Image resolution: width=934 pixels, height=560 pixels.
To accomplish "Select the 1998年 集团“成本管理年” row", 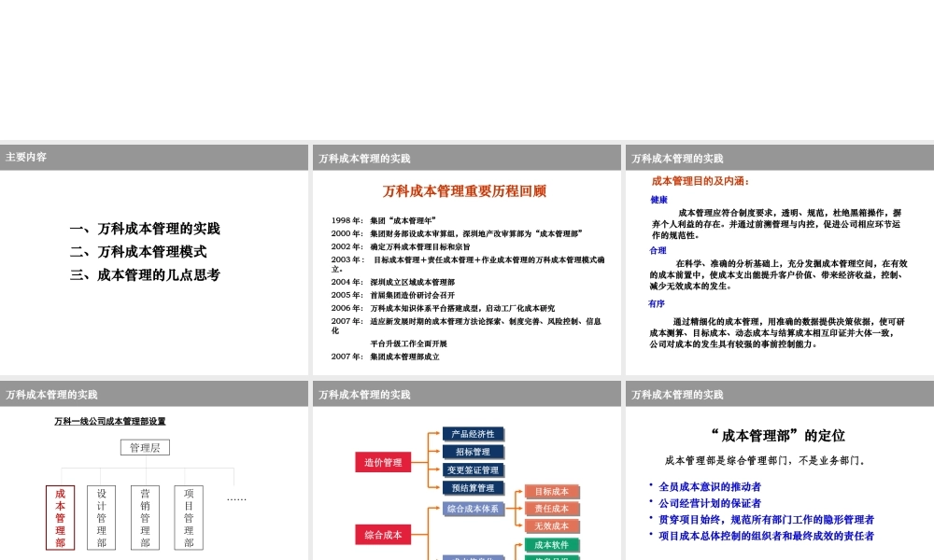I will coord(384,220).
